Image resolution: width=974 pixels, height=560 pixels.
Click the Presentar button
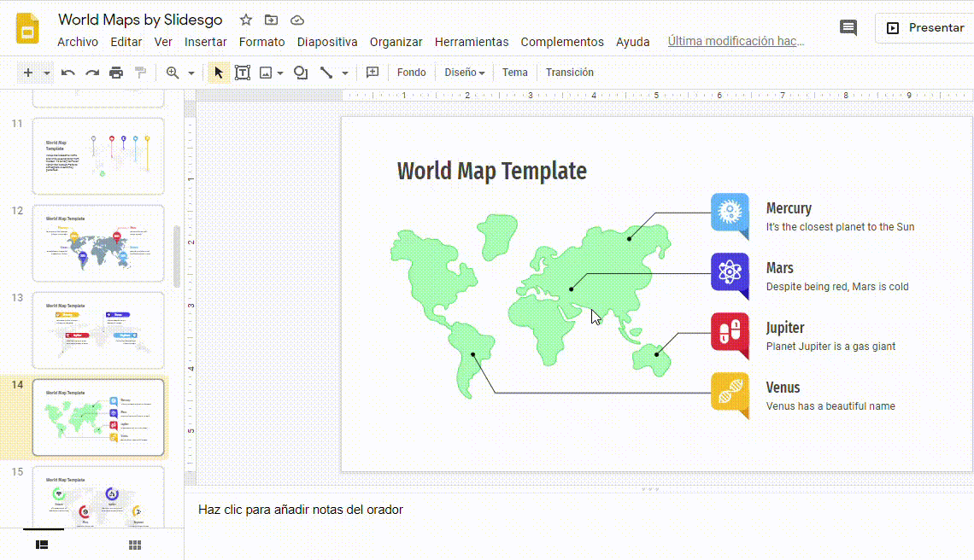pyautogui.click(x=925, y=27)
